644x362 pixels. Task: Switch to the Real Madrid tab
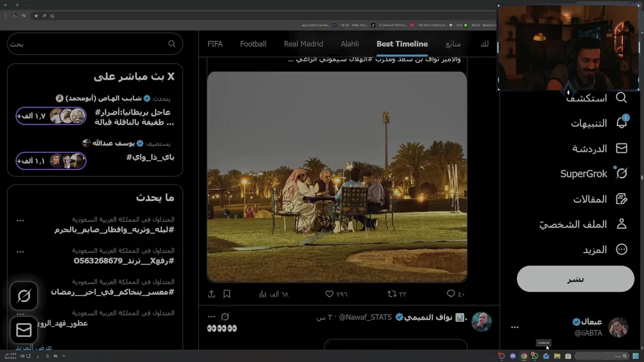click(x=303, y=44)
